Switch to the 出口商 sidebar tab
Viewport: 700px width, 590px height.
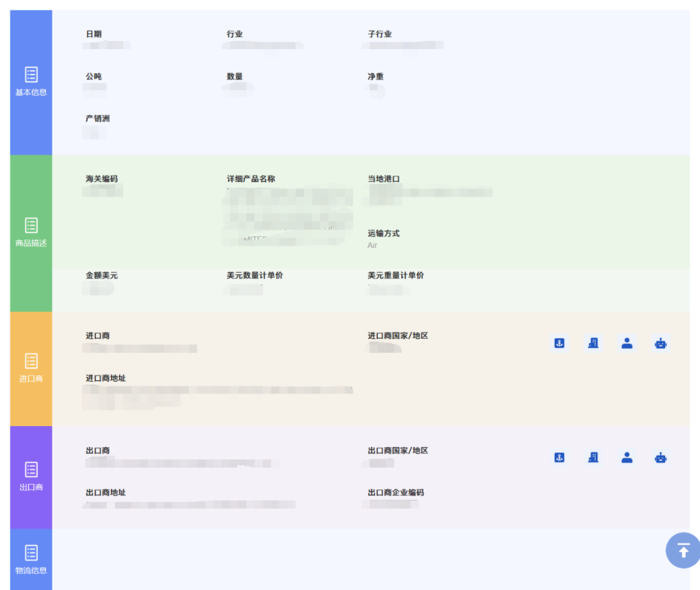31,477
